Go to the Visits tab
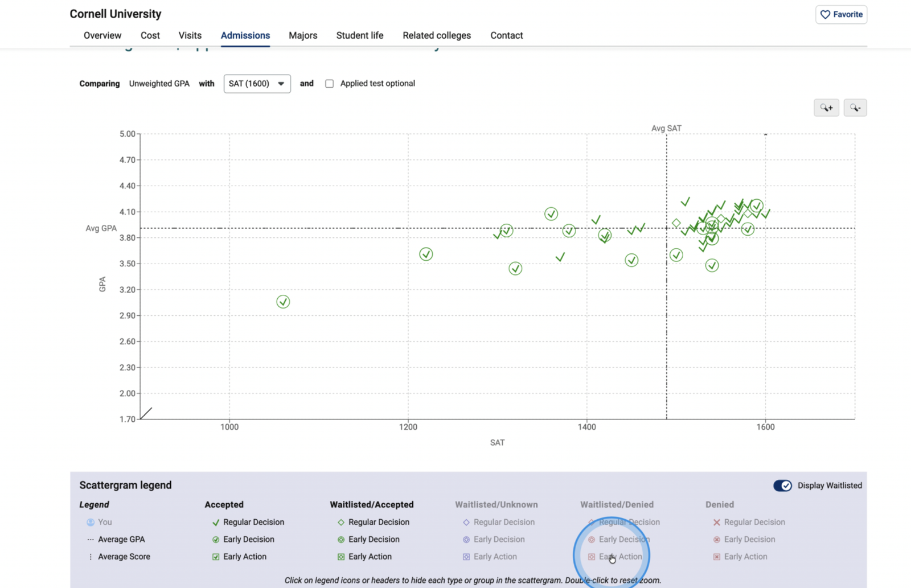Image resolution: width=911 pixels, height=588 pixels. coord(190,35)
